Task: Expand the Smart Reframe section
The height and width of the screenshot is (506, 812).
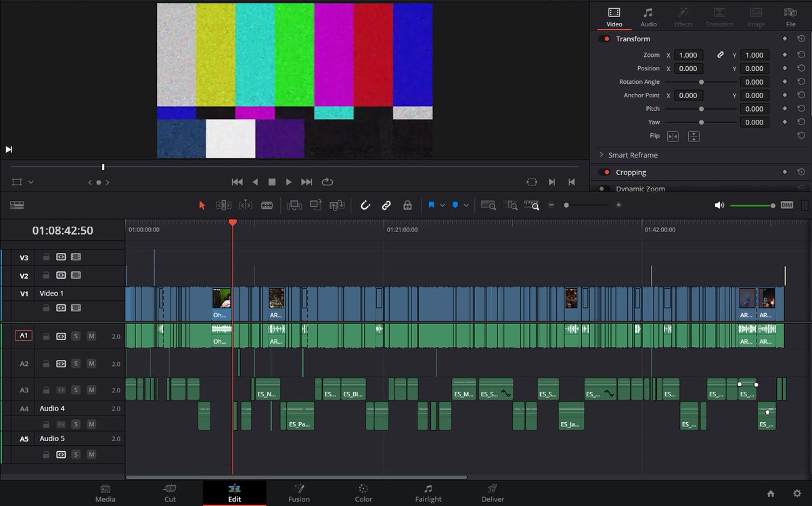Action: pos(602,155)
